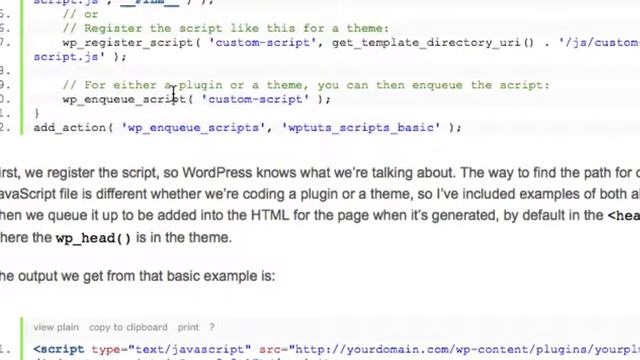Click the wp_register_script function name

(x=128, y=43)
